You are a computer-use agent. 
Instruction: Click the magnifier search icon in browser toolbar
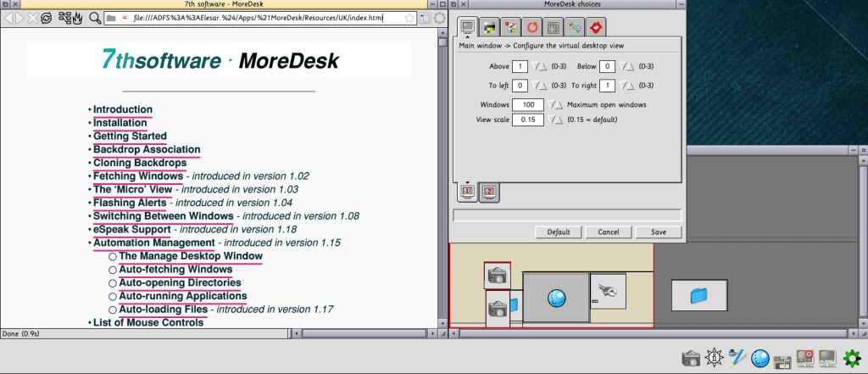95,17
